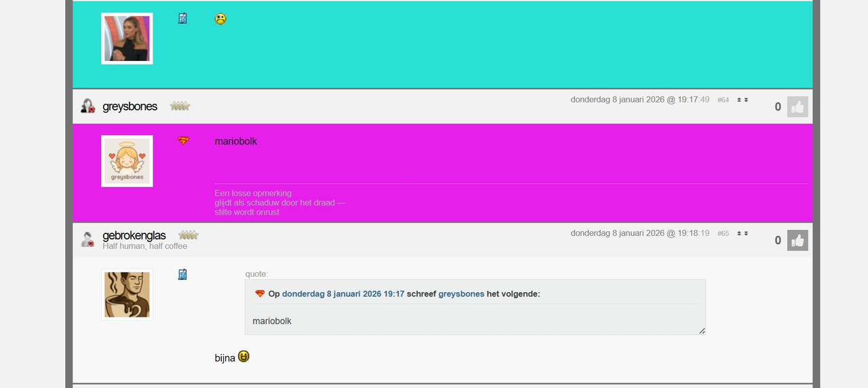Screen dimensions: 868x388
Task: Click 'Half human, half coffee' user title
Action: coord(144,246)
